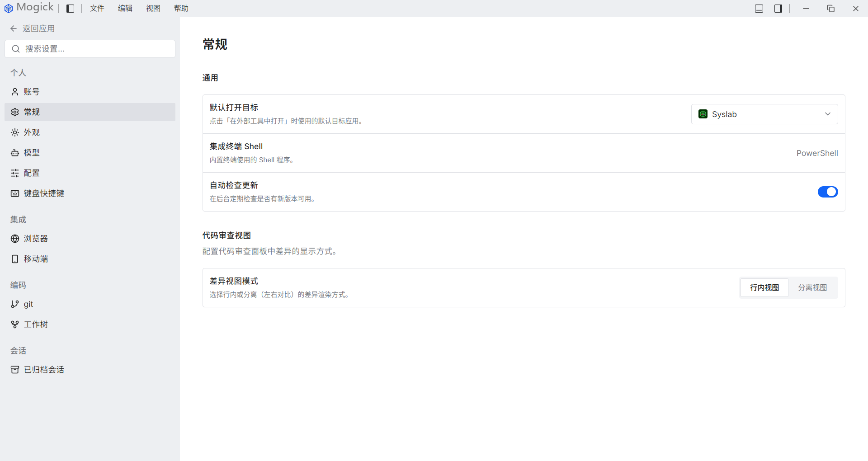
Task: Click the 外观 sun icon
Action: point(15,132)
